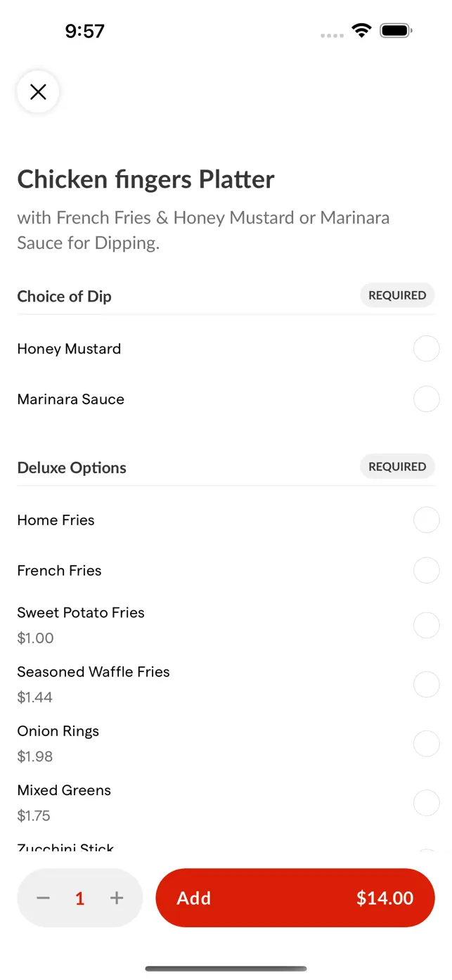
Task: Tap the battery indicator in the status bar
Action: pos(395,30)
